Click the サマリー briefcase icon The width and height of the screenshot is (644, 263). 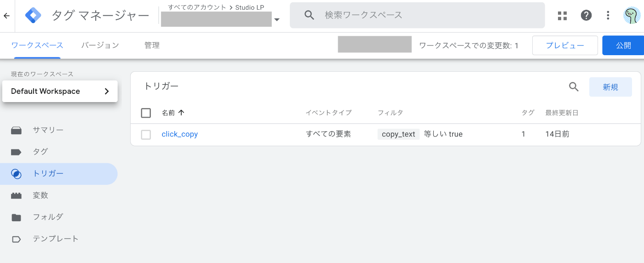point(17,130)
